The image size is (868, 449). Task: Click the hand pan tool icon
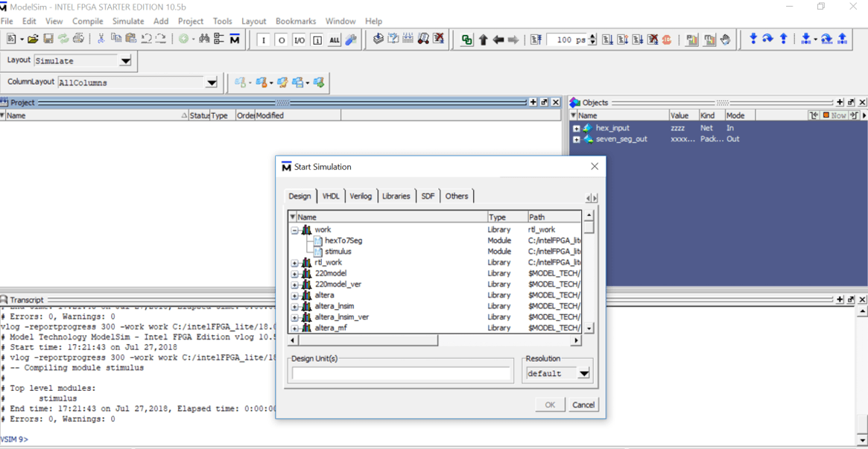click(x=726, y=39)
